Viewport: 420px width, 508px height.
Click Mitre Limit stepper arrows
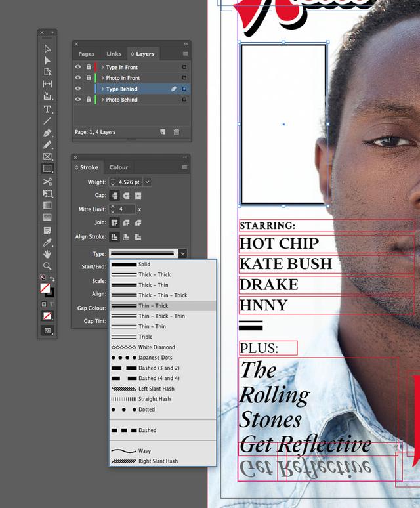tap(112, 209)
